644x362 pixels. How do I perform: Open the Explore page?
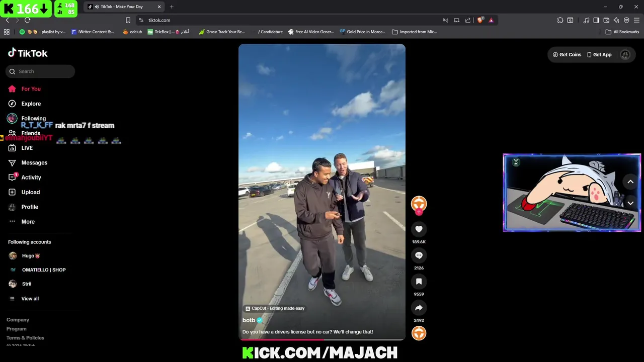pos(24,104)
